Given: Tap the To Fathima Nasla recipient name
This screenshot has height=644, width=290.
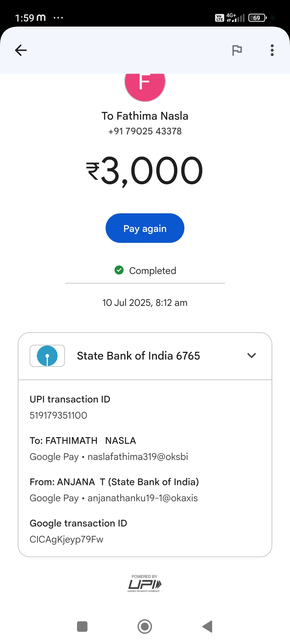Looking at the screenshot, I should click(x=145, y=116).
